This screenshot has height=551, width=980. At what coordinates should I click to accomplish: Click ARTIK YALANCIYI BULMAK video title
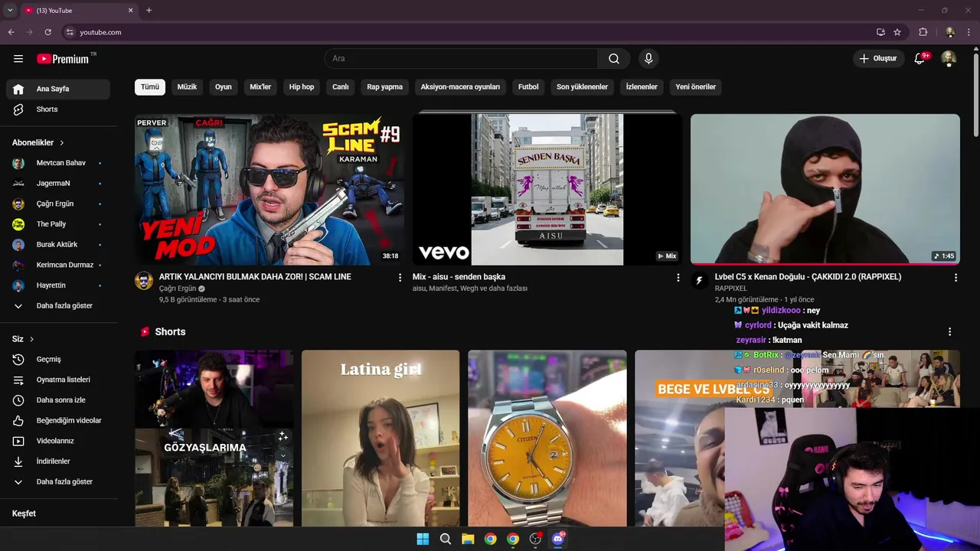pos(255,277)
